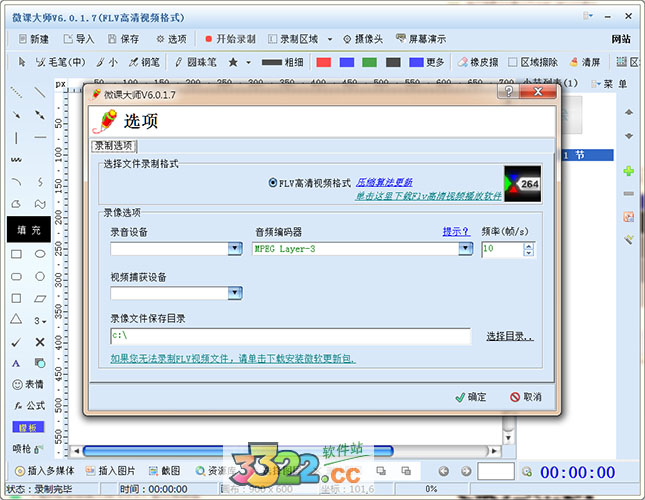Select the small brush 小
The height and width of the screenshot is (500, 645).
pyautogui.click(x=107, y=62)
